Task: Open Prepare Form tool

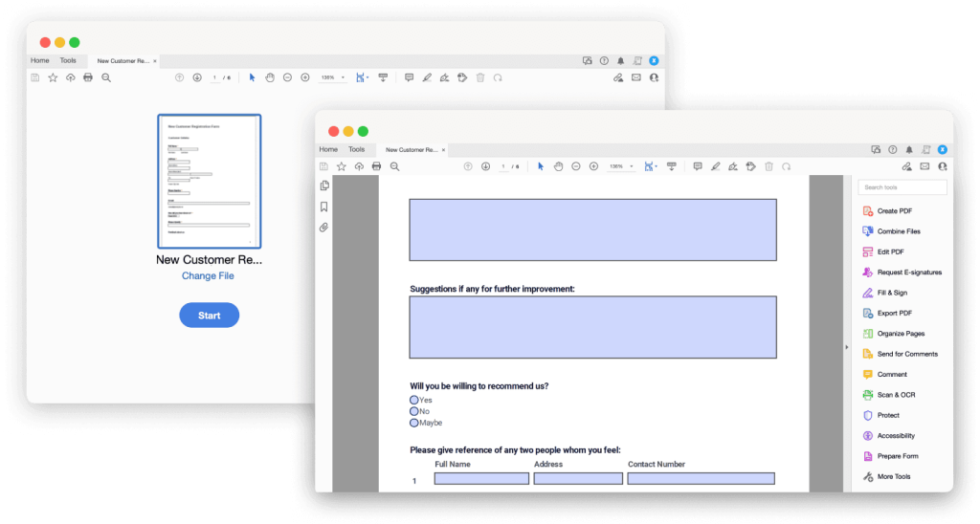Action: [x=891, y=456]
